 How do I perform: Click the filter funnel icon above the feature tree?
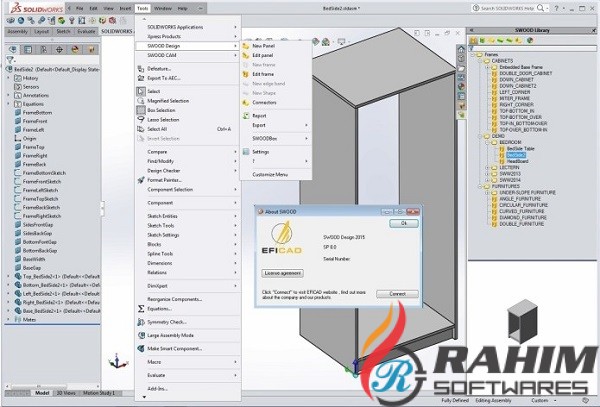[x=10, y=60]
